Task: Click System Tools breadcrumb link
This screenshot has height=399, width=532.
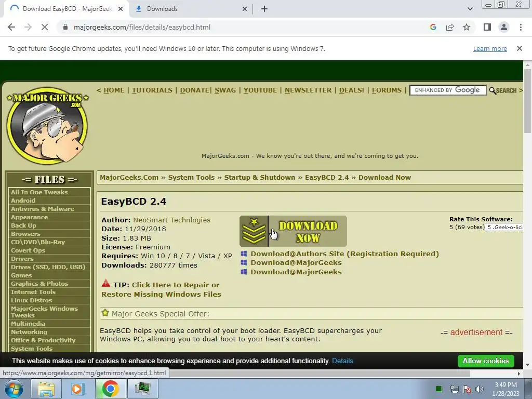Action: (x=191, y=178)
